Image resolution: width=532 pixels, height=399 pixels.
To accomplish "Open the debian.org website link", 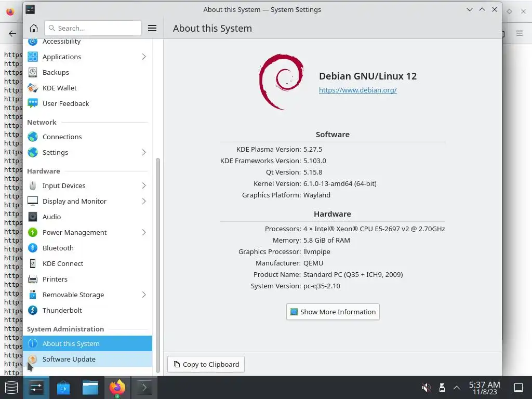I will pos(357,90).
